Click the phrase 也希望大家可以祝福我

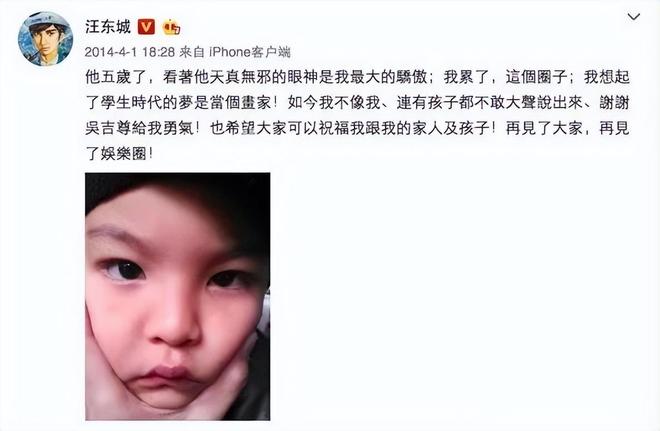click(287, 128)
